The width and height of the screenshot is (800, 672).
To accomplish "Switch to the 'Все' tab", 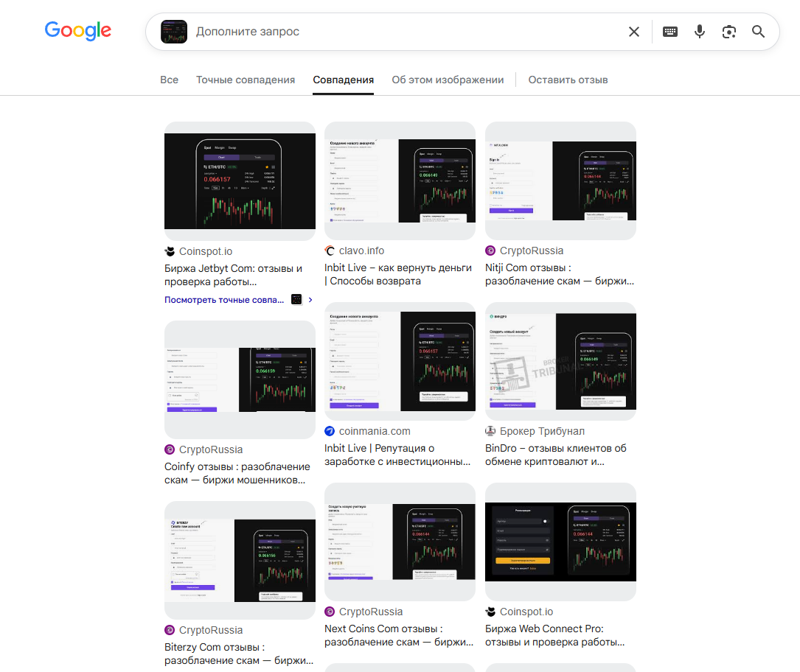I will pyautogui.click(x=169, y=80).
